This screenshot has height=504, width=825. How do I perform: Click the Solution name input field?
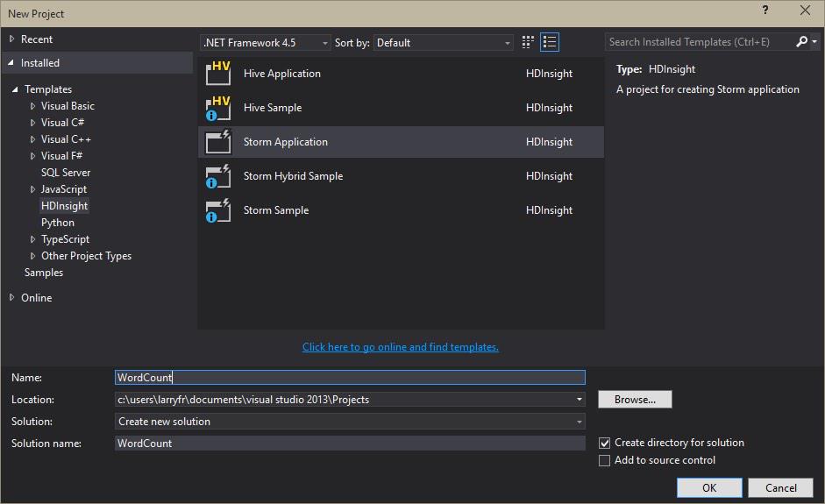350,444
